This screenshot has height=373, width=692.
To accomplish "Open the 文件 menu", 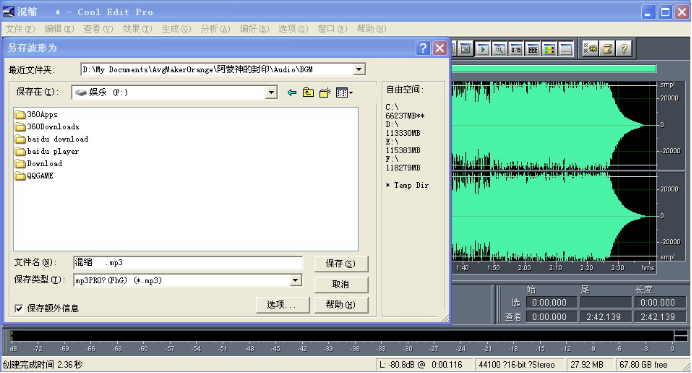I will 20,29.
